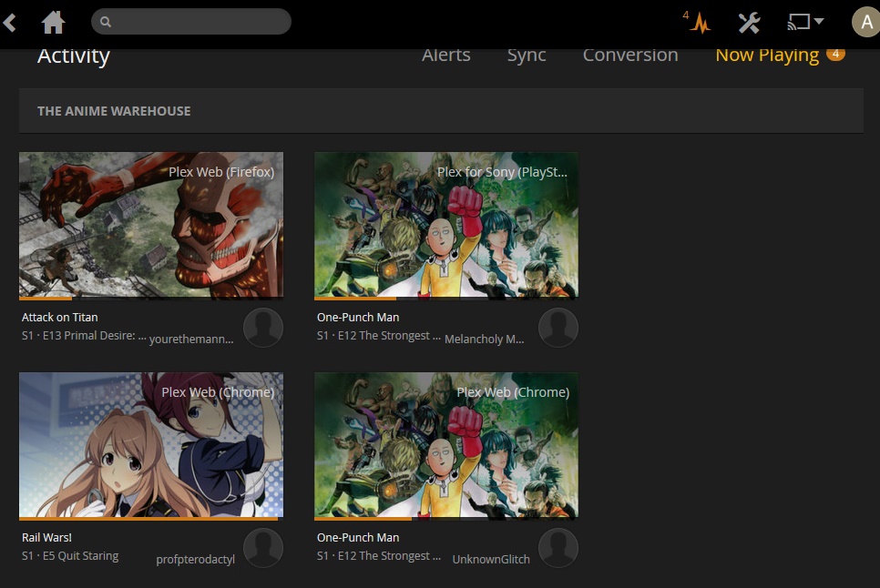Click UnknownGlitch user avatar icon
Image resolution: width=880 pixels, height=588 pixels.
(558, 548)
